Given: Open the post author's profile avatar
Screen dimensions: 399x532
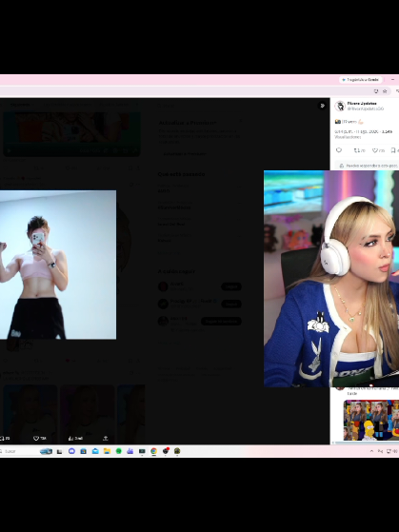Looking at the screenshot, I should (x=340, y=106).
